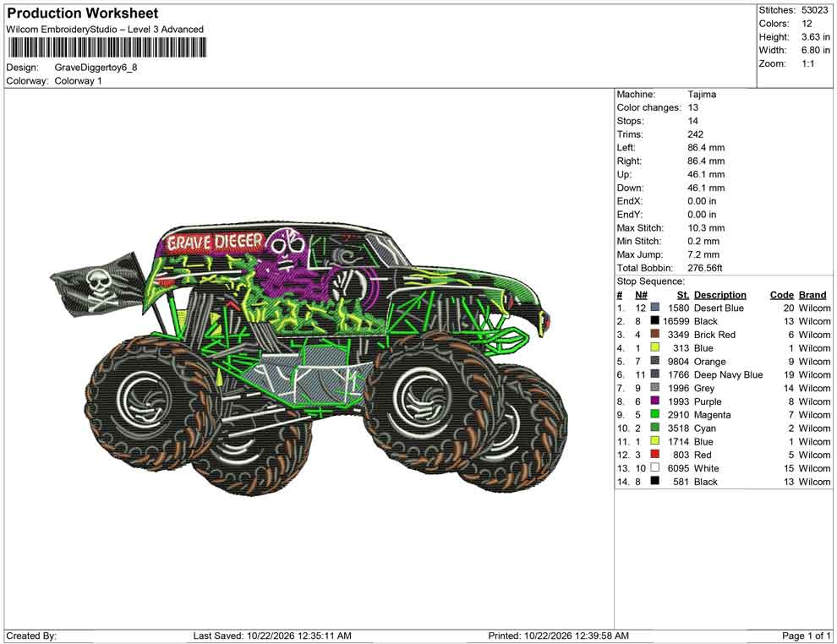The width and height of the screenshot is (837, 644).
Task: Click the Production Worksheet title
Action: (x=83, y=14)
